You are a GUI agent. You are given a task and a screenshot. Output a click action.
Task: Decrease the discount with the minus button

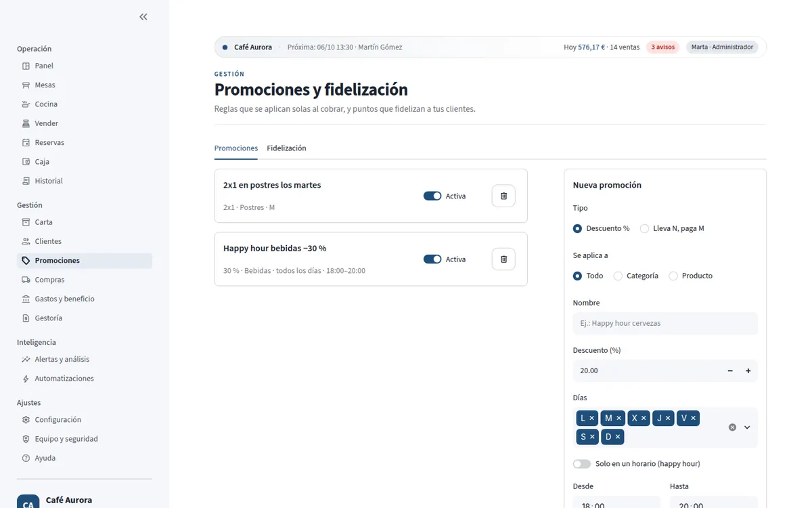pyautogui.click(x=730, y=371)
